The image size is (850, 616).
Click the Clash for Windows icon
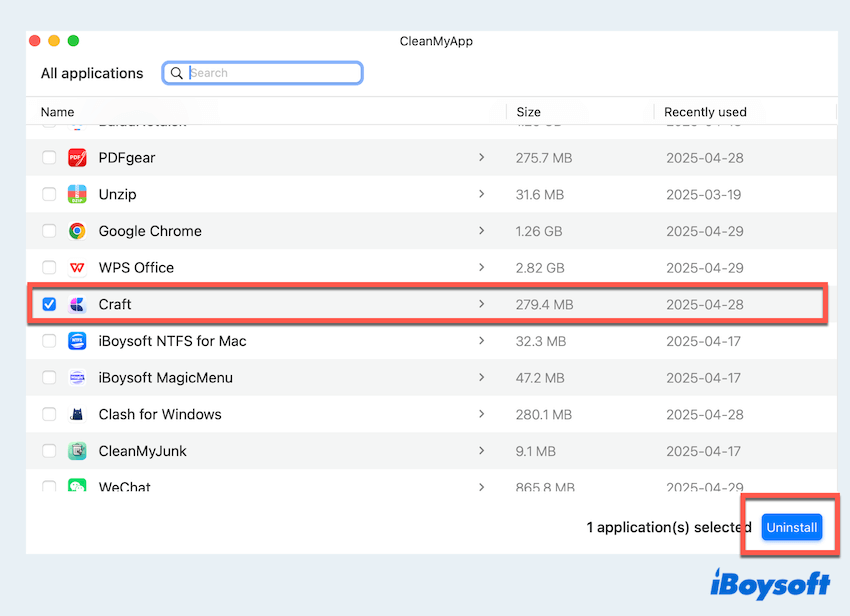(77, 414)
